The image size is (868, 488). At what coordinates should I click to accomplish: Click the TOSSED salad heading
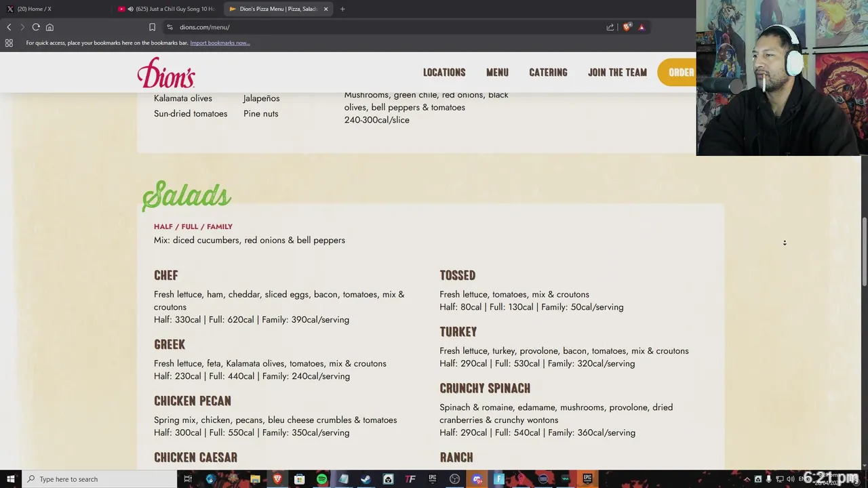[x=458, y=275]
